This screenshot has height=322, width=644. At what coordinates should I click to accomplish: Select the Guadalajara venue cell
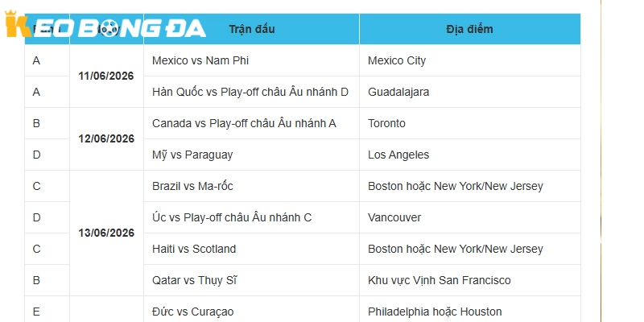click(x=398, y=92)
